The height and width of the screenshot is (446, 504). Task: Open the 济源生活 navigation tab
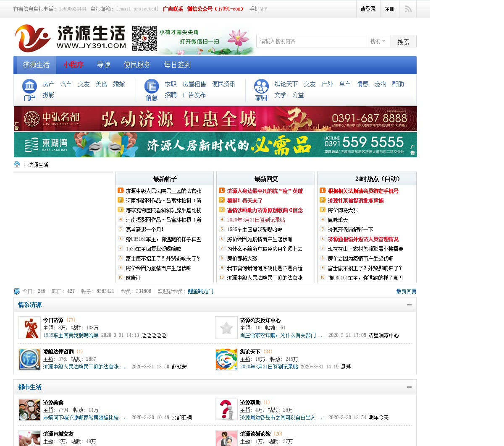[x=36, y=65]
